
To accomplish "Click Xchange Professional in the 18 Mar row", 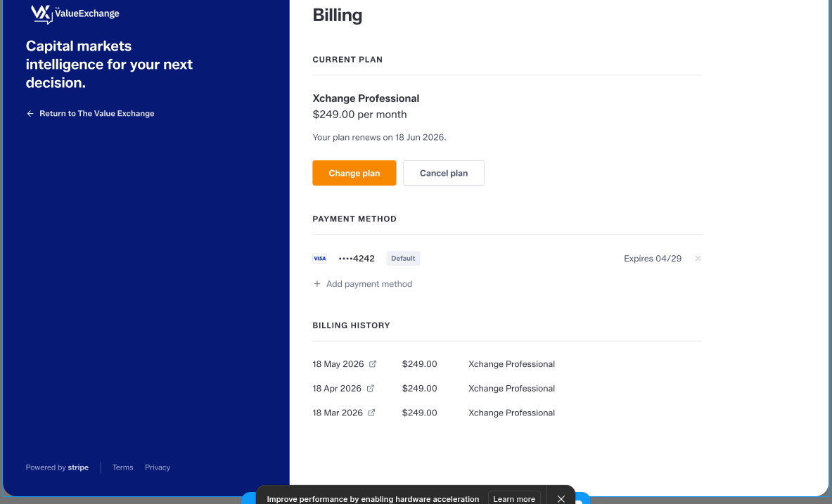I will pyautogui.click(x=511, y=413).
